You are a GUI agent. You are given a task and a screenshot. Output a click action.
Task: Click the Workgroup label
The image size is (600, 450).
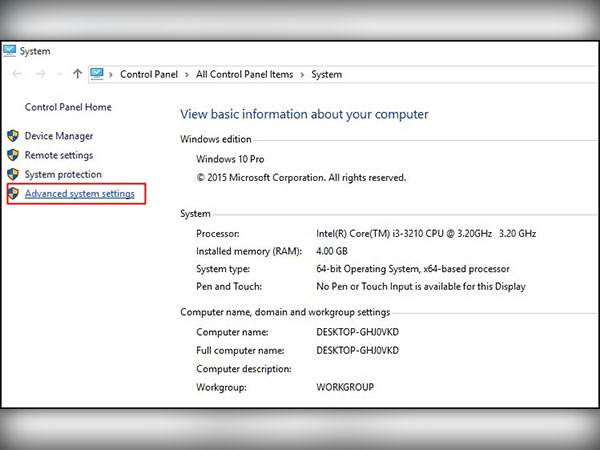[x=221, y=387]
